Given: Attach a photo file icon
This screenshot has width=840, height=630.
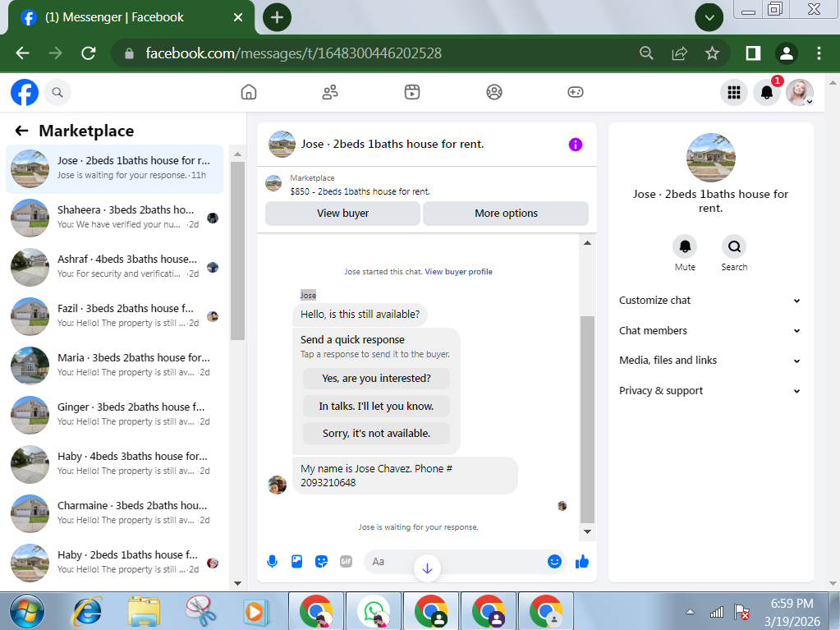Looking at the screenshot, I should tap(296, 562).
